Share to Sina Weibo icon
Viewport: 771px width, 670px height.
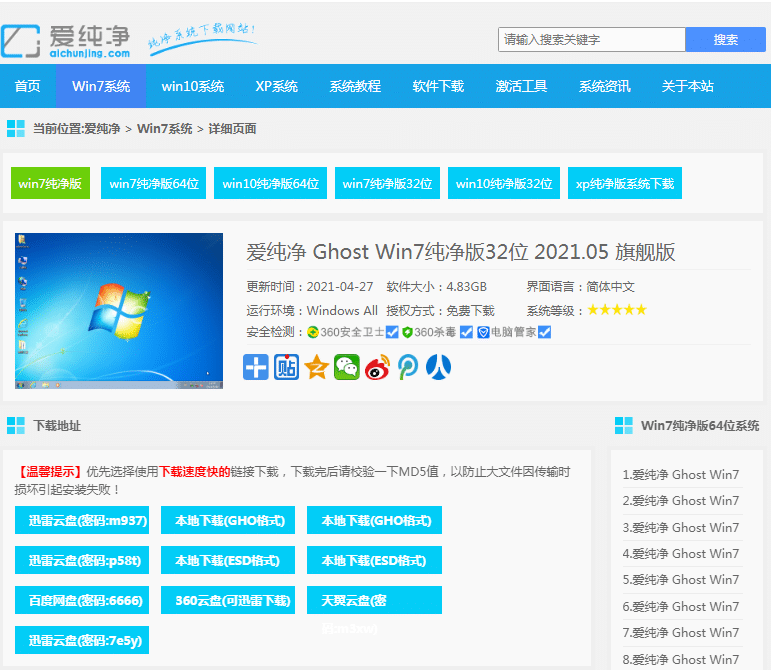tap(377, 367)
